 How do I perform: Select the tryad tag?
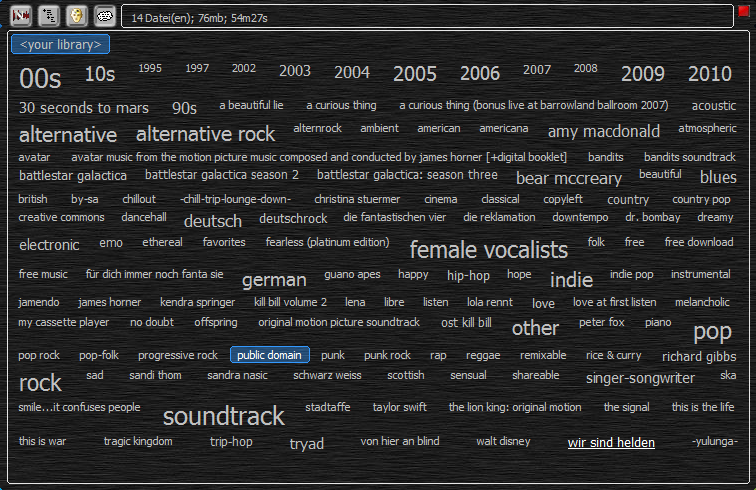pyautogui.click(x=306, y=444)
